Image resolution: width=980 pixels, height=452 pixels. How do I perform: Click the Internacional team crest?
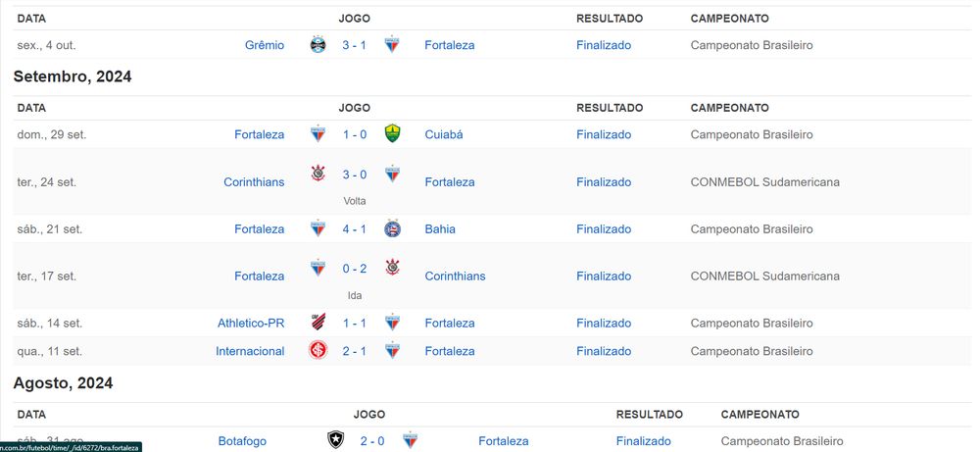click(x=318, y=351)
